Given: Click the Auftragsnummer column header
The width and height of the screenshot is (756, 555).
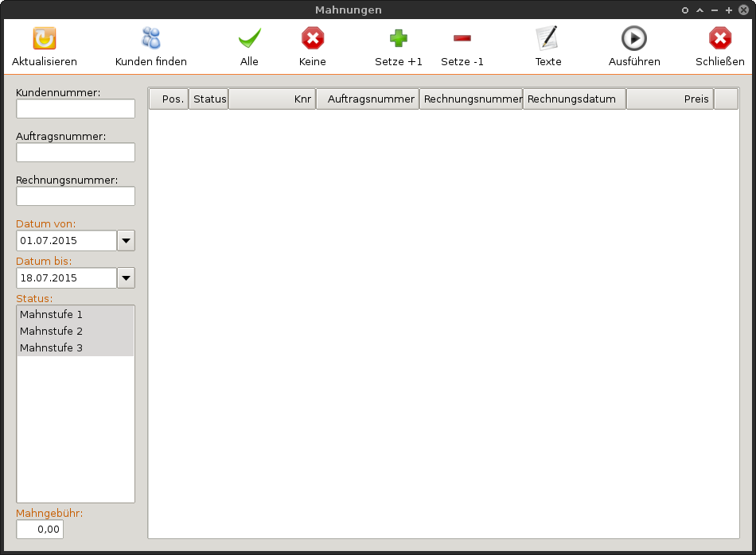Looking at the screenshot, I should 367,99.
